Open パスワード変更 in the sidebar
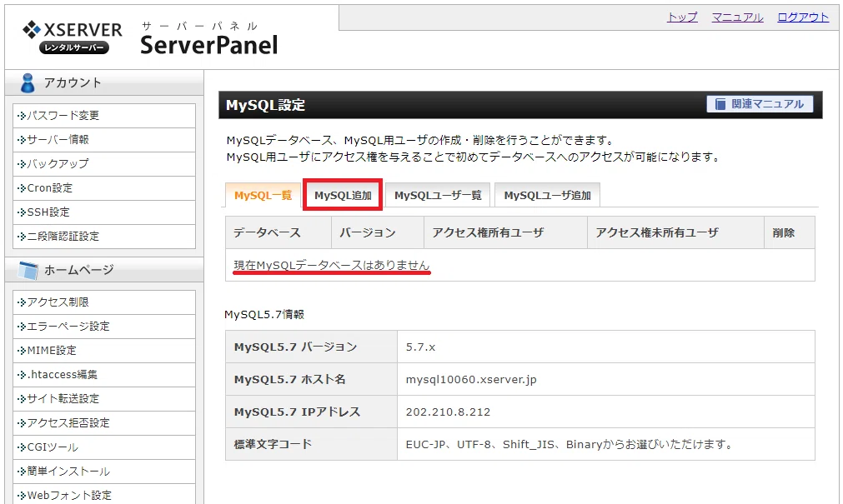The height and width of the screenshot is (504, 843). click(x=104, y=116)
